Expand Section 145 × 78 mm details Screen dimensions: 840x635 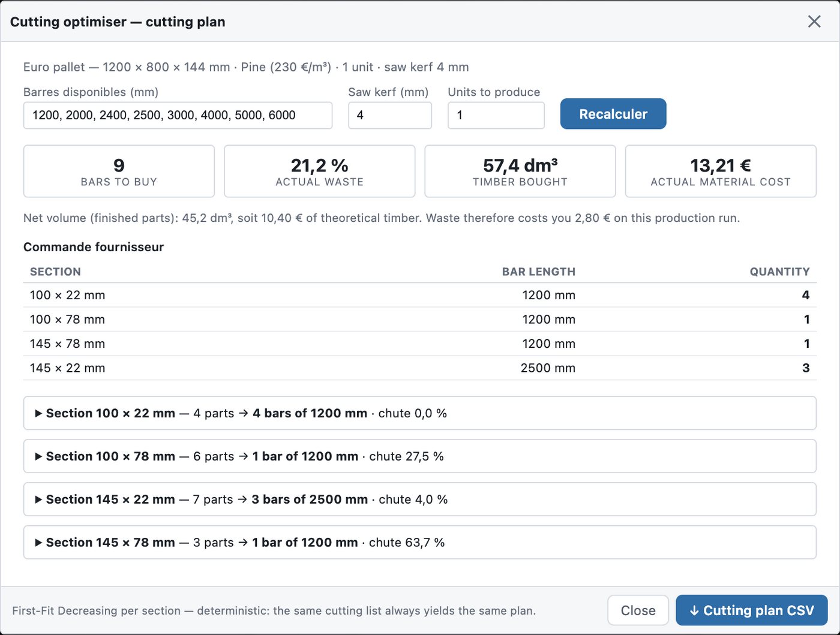(x=420, y=543)
